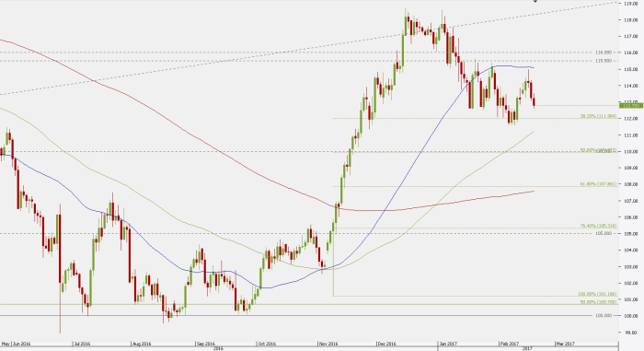Select the 115.500 horizontal line label
Viewport: 644px width, 351px height.
pyautogui.click(x=604, y=61)
